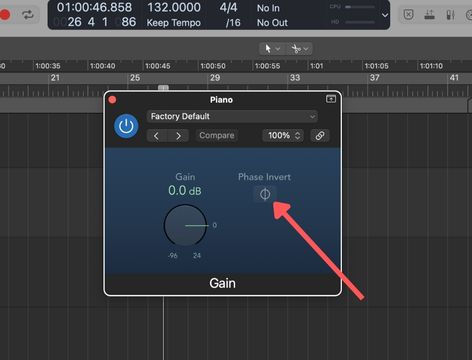Click bar 33 on the ruler
Viewport: 472px width, 360px height.
[x=295, y=78]
